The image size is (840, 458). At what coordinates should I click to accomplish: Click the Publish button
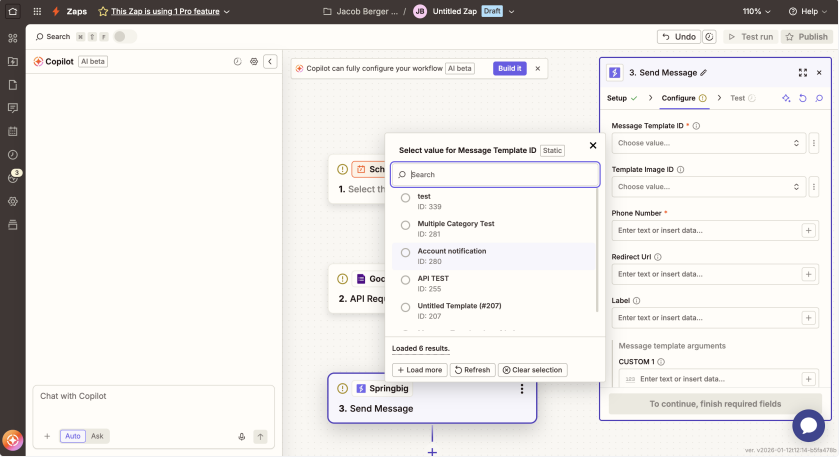click(x=806, y=37)
